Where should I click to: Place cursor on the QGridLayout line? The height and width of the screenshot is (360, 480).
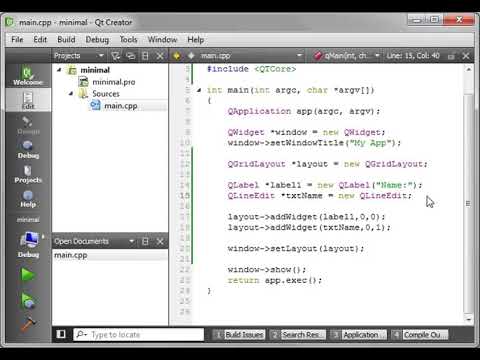point(327,164)
